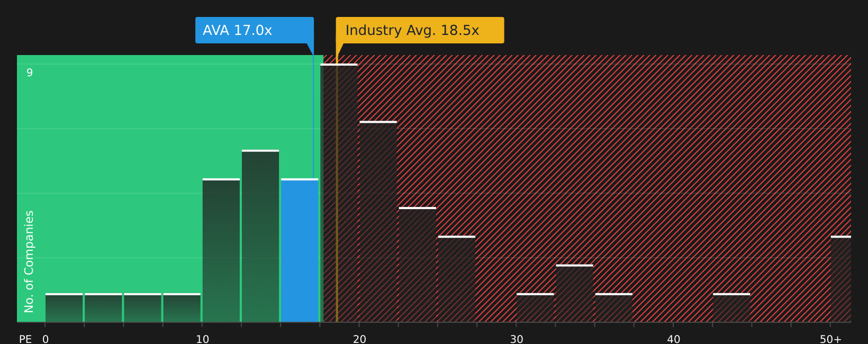Click the AVA 17.0x label

[255, 30]
